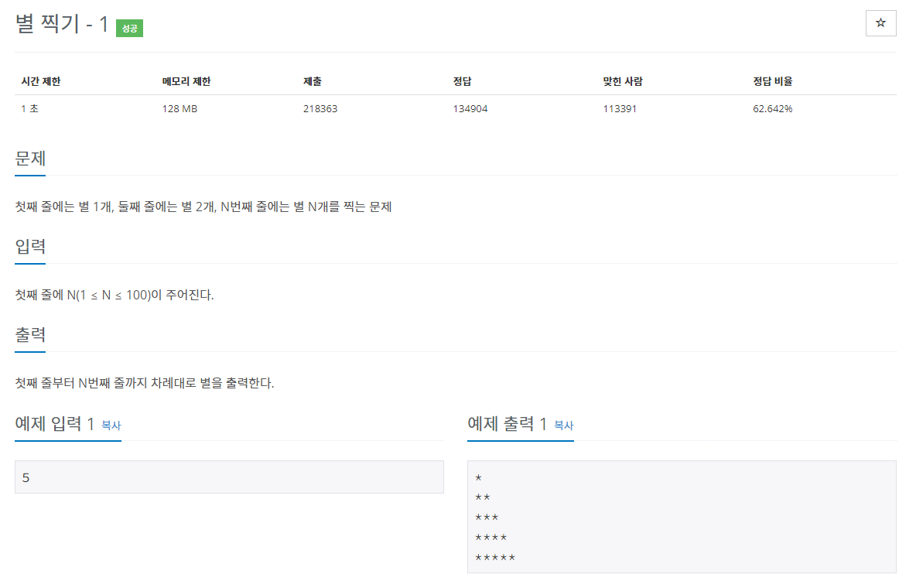The height and width of the screenshot is (588, 916).
Task: Click the problem description starting 첫째 줄에는 별 1개
Action: (203, 207)
